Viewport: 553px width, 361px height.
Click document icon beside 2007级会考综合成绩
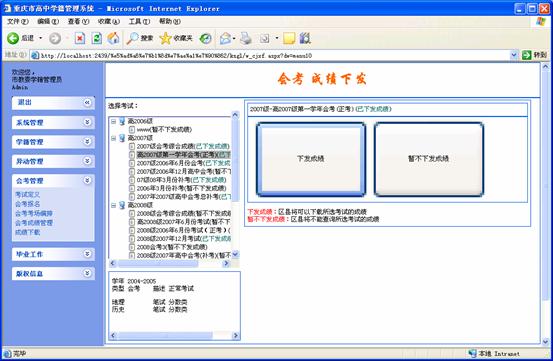[132, 146]
